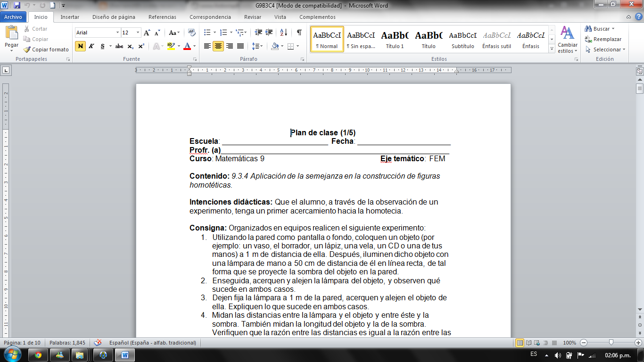Apply Título 1 style
The height and width of the screenshot is (362, 644).
coord(395,39)
